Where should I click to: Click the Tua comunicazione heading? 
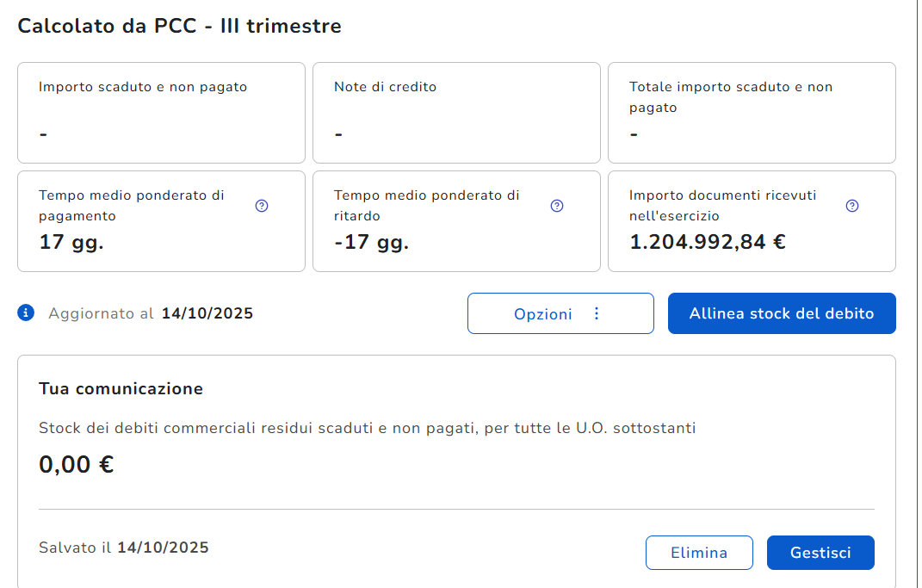(x=121, y=388)
